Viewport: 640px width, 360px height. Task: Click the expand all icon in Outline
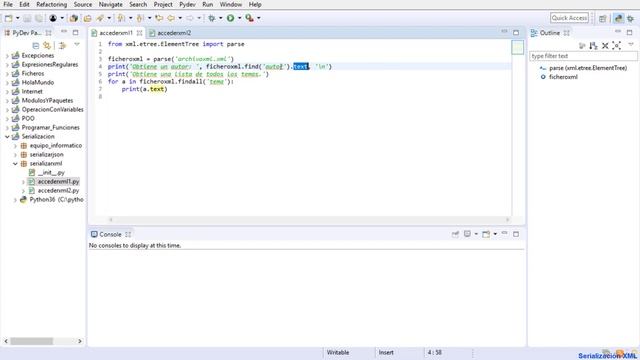617,45
